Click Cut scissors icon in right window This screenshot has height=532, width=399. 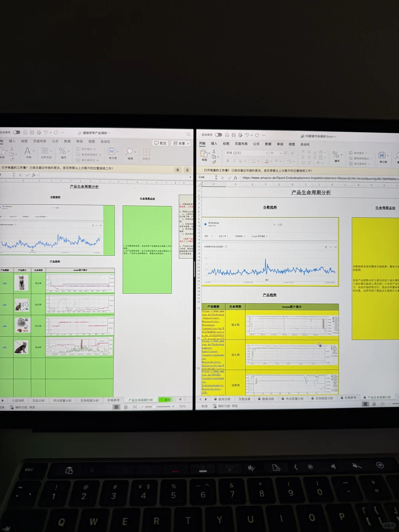click(214, 151)
